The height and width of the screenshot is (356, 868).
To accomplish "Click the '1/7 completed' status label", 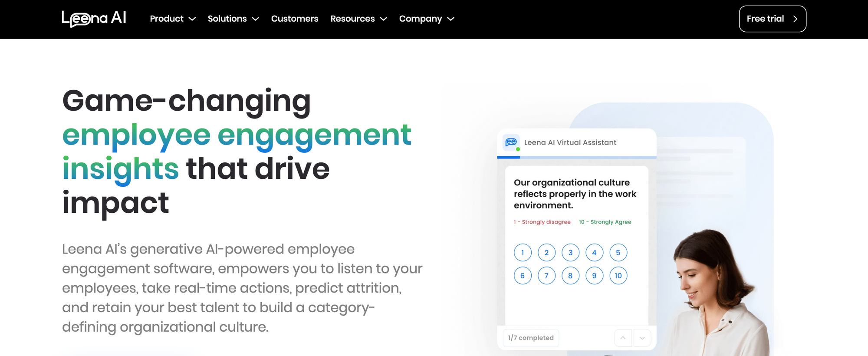I will coord(531,338).
